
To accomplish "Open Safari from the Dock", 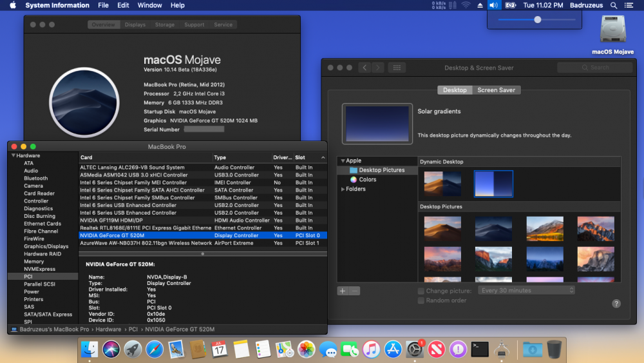I will click(x=155, y=349).
